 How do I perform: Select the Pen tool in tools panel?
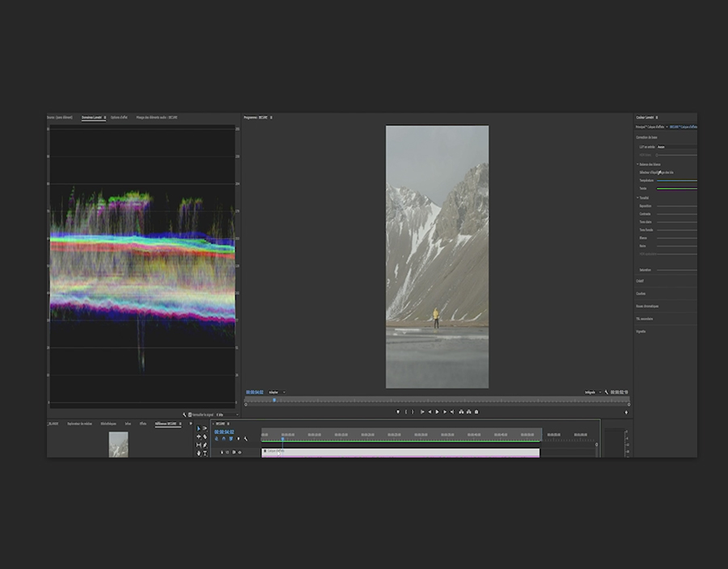click(x=205, y=445)
